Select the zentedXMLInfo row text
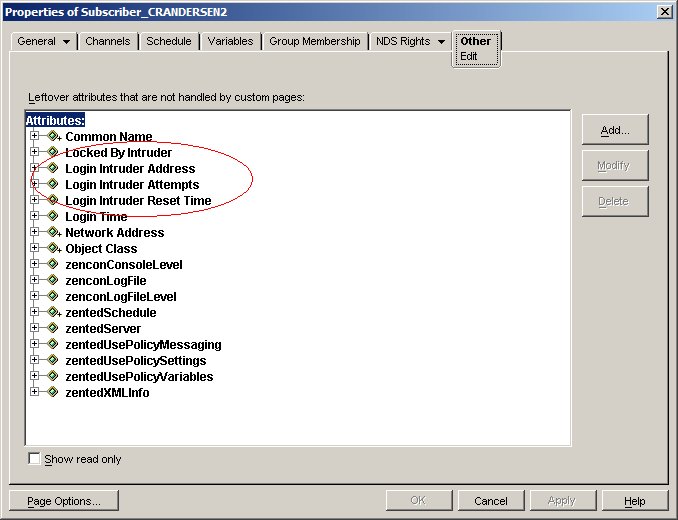This screenshot has width=678, height=520. pos(107,392)
